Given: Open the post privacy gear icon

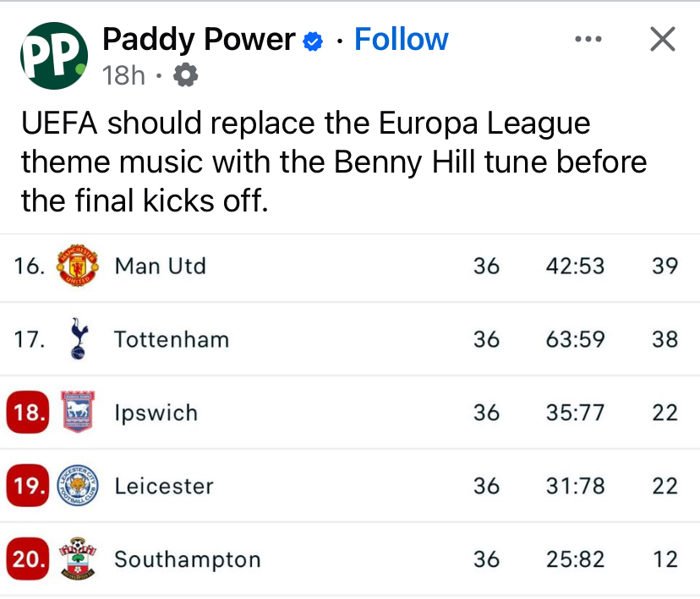Looking at the screenshot, I should (x=185, y=76).
